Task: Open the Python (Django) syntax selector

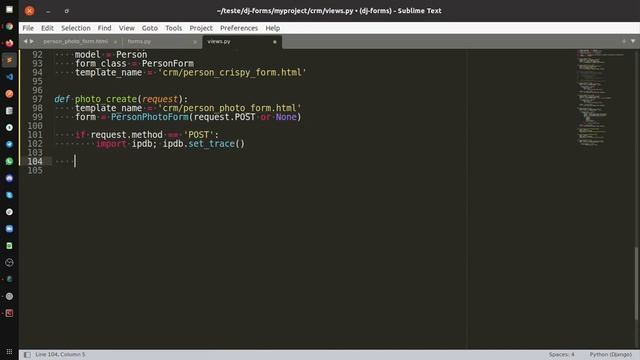Action: coord(611,355)
